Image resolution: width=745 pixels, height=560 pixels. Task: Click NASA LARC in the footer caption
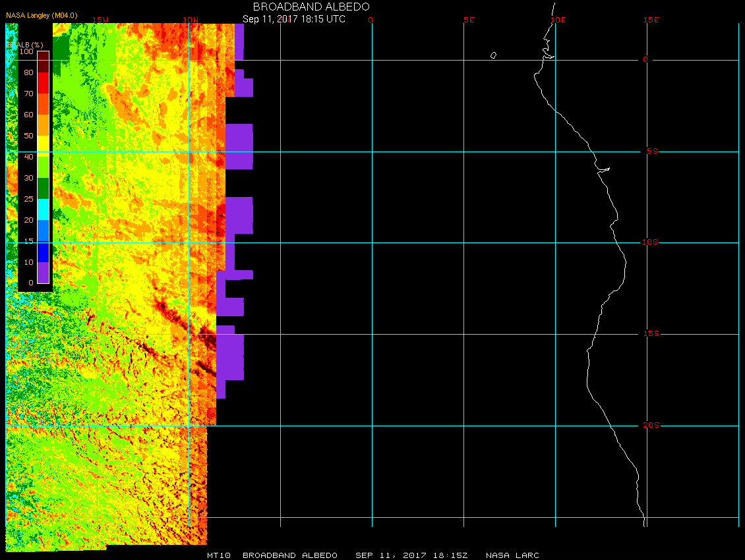pyautogui.click(x=512, y=555)
